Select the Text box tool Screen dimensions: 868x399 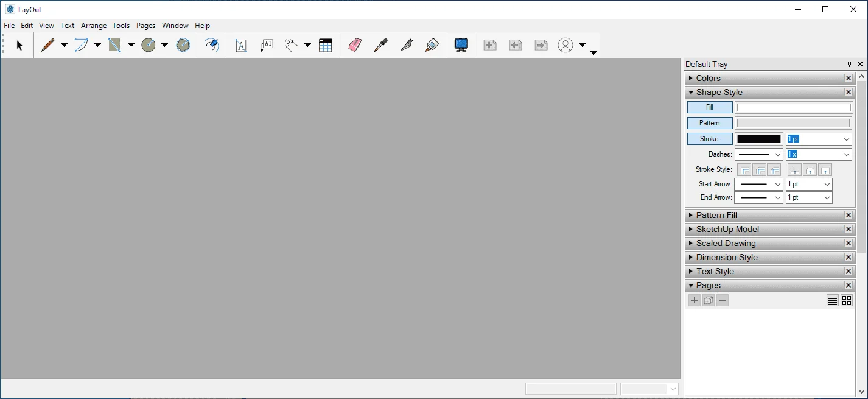(241, 45)
